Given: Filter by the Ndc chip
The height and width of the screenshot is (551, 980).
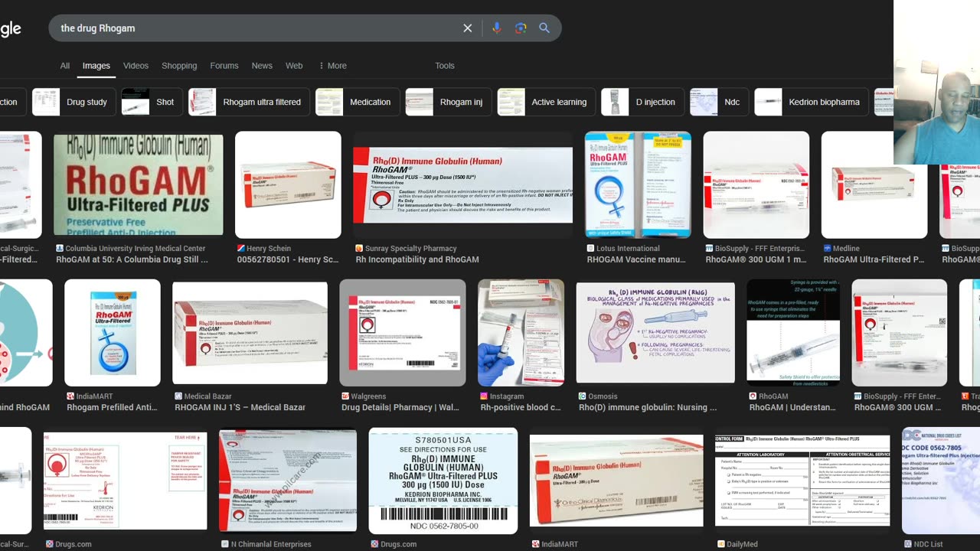Looking at the screenshot, I should coord(719,102).
